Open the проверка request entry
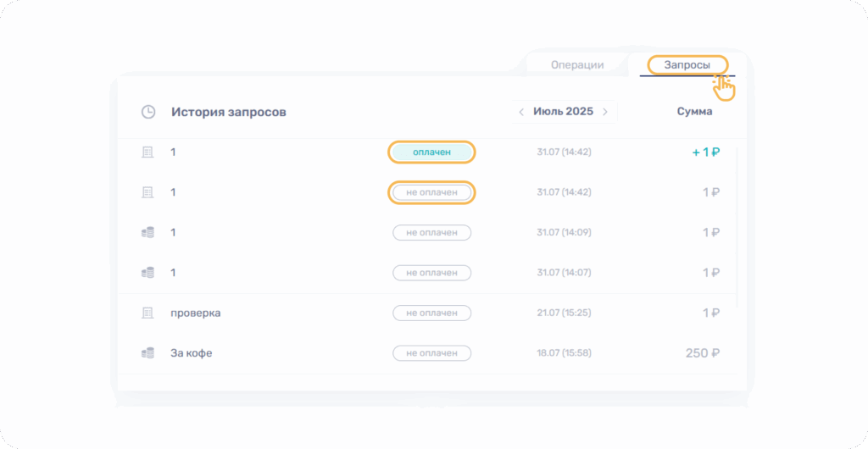The width and height of the screenshot is (868, 449). 196,313
